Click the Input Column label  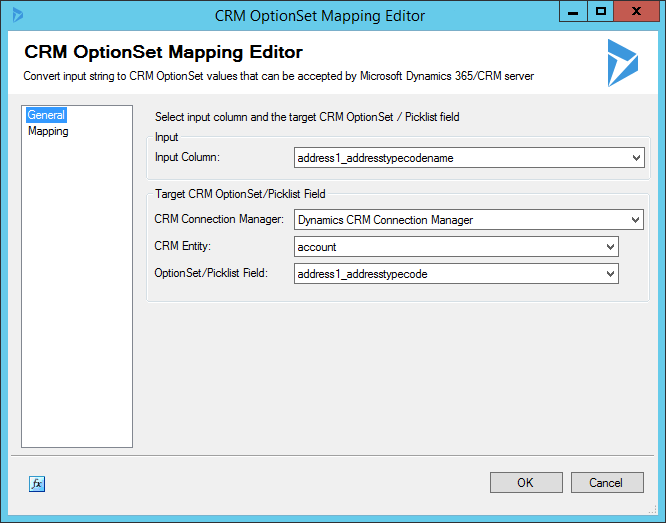point(187,157)
